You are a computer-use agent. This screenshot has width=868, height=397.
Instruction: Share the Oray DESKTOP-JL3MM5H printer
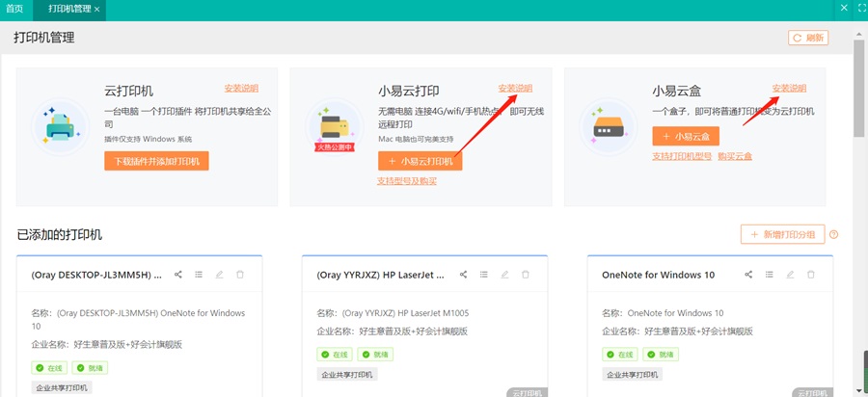tap(178, 275)
